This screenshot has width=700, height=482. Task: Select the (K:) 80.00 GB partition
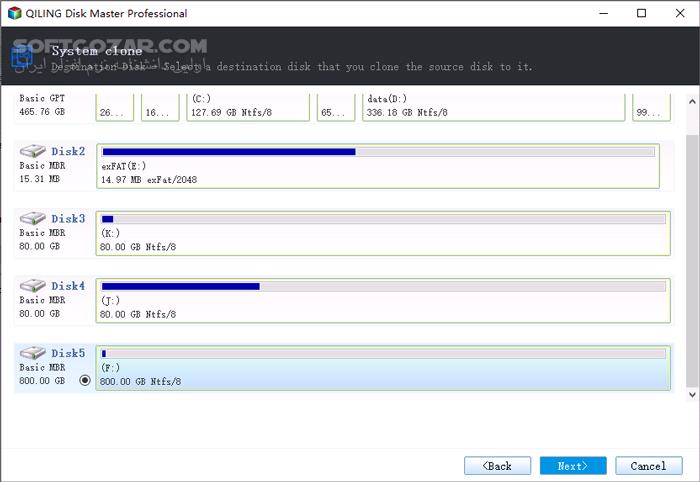click(383, 233)
